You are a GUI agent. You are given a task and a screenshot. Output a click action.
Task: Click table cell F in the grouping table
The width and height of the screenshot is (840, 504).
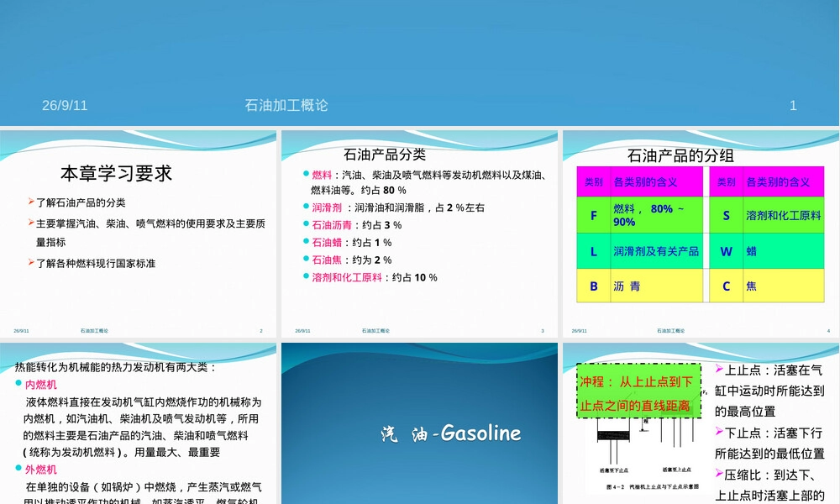point(594,215)
